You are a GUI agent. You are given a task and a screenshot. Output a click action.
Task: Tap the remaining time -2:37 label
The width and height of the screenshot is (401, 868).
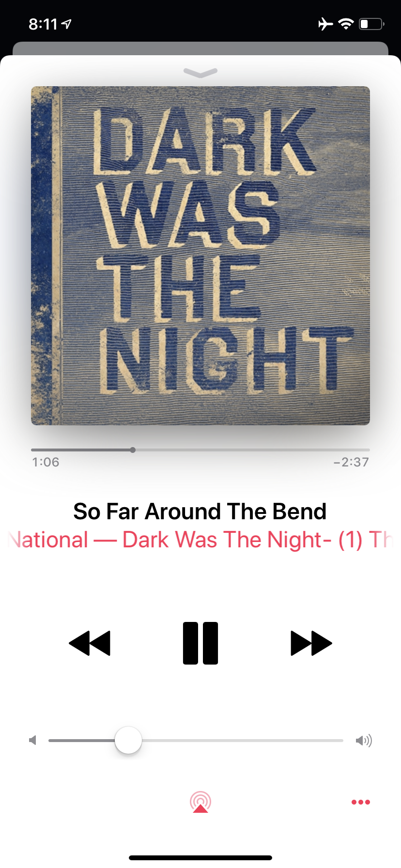[351, 462]
